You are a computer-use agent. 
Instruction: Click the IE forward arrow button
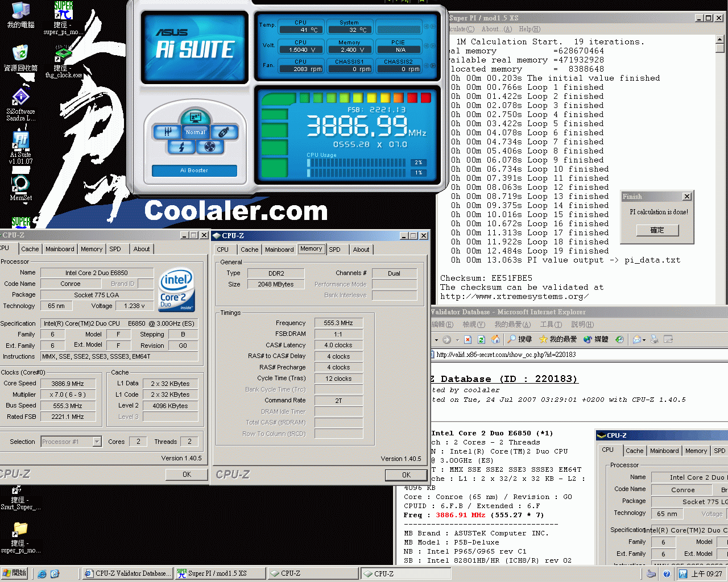pos(447,340)
